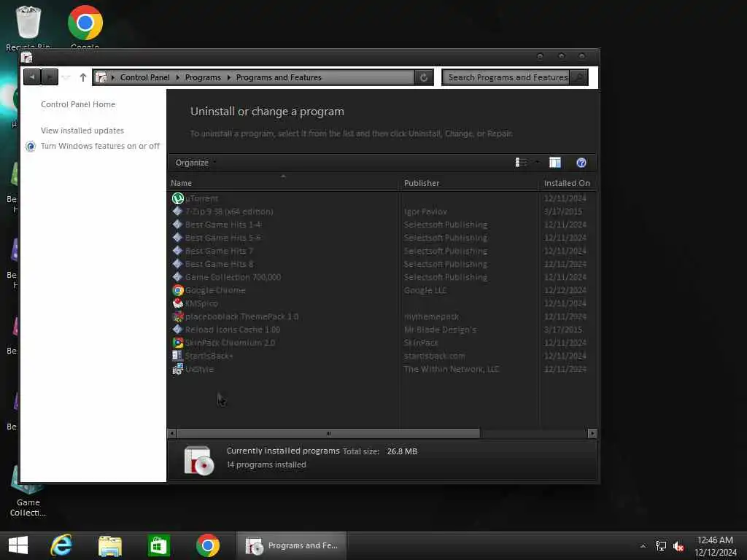Open the Control Panel Home link
Screen dimensions: 747x560
coord(78,104)
